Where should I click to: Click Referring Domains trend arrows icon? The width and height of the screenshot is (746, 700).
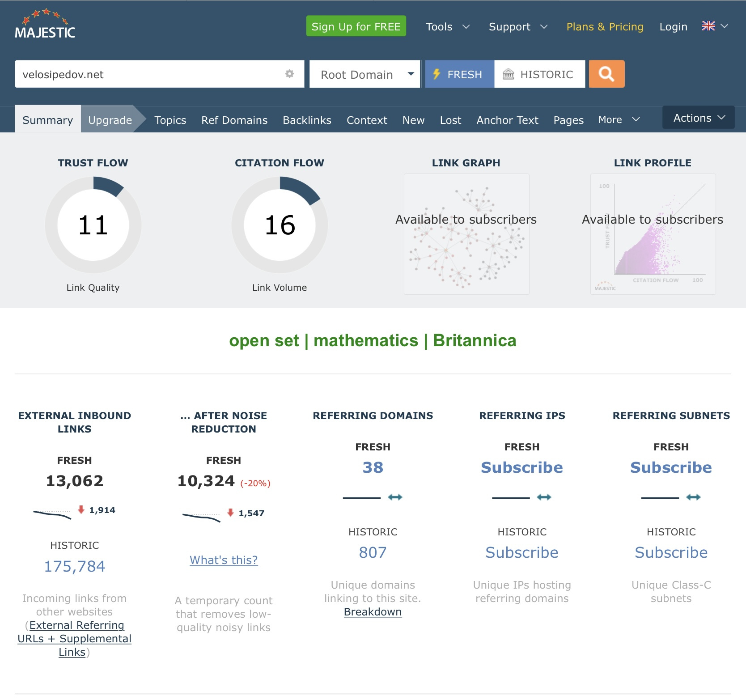(395, 497)
